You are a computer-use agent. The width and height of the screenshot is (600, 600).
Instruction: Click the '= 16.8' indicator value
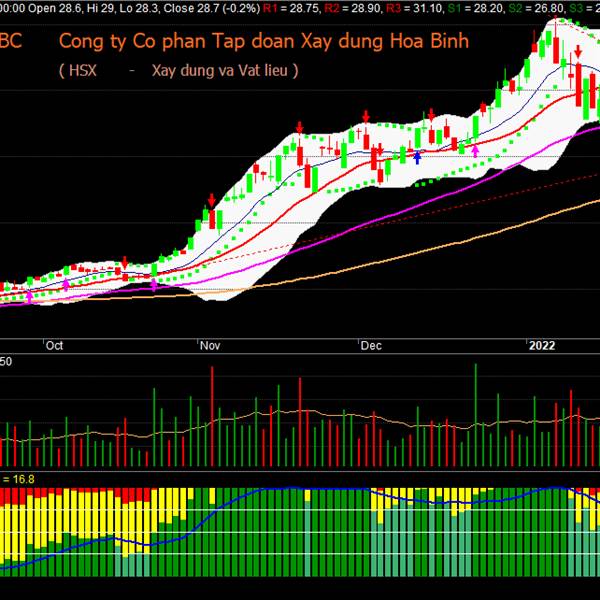(18, 479)
